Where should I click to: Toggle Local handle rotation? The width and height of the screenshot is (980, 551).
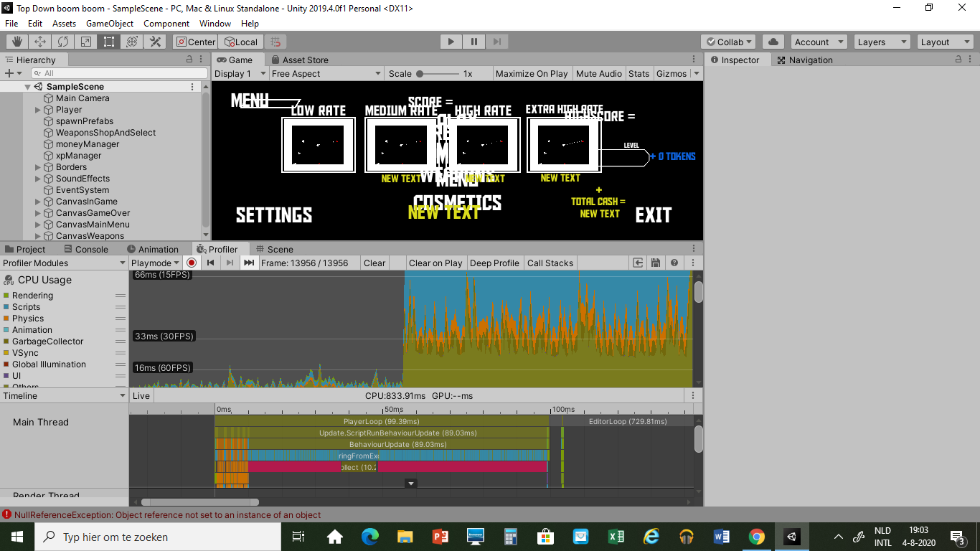pos(241,42)
